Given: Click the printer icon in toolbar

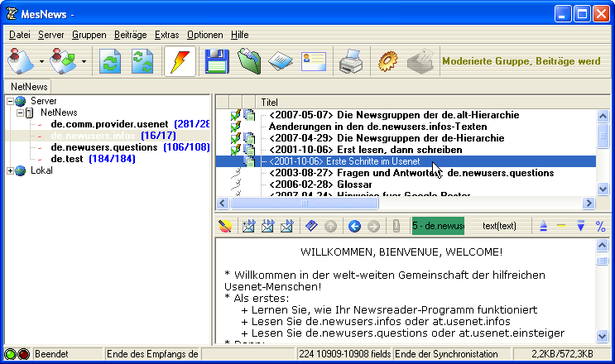Looking at the screenshot, I should [352, 60].
